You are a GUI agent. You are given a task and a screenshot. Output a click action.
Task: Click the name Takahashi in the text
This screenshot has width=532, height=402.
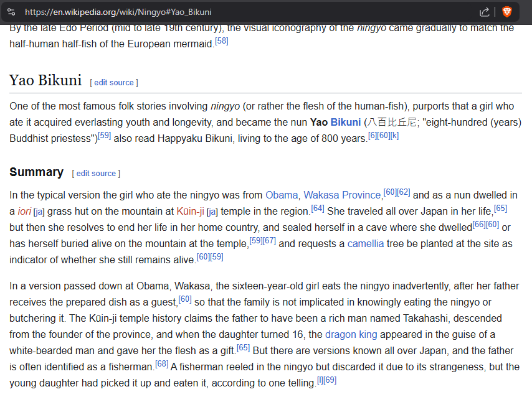pos(425,318)
